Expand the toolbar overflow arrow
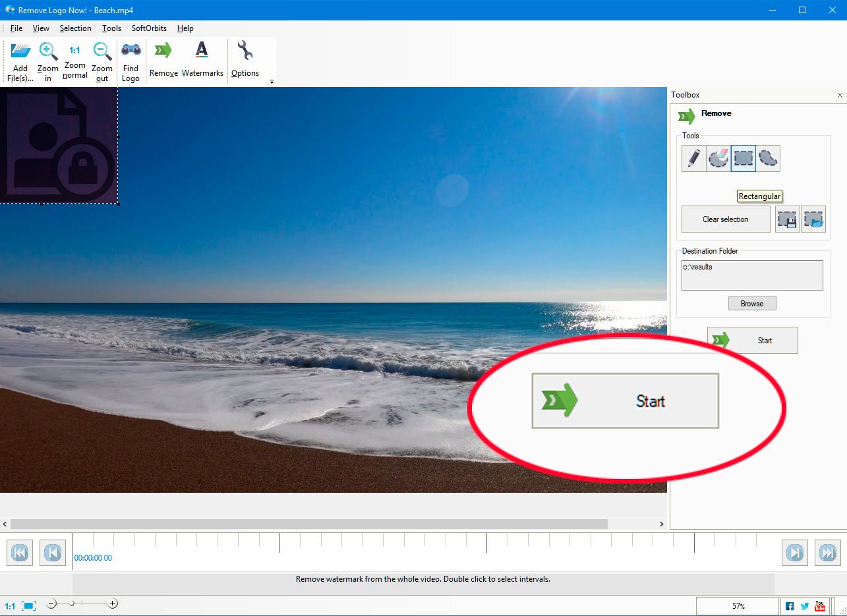Image resolution: width=847 pixels, height=616 pixels. pos(272,82)
